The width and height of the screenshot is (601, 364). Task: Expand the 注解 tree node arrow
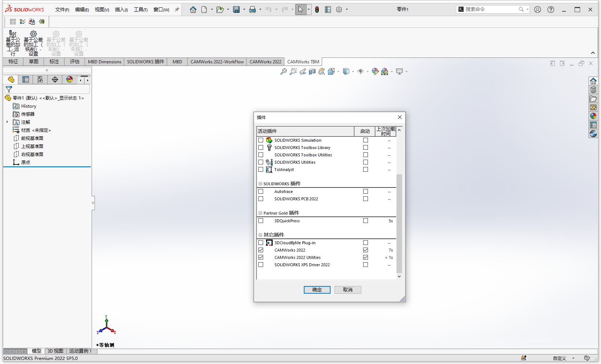[x=7, y=122]
